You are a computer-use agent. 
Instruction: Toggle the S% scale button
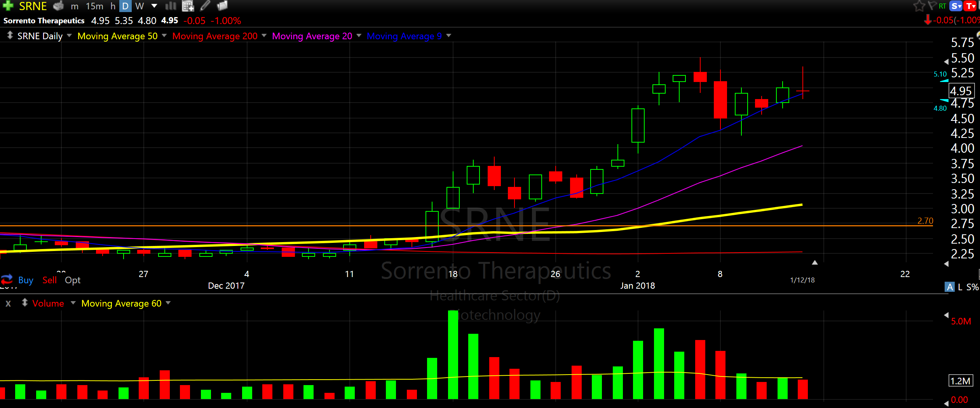pos(973,287)
